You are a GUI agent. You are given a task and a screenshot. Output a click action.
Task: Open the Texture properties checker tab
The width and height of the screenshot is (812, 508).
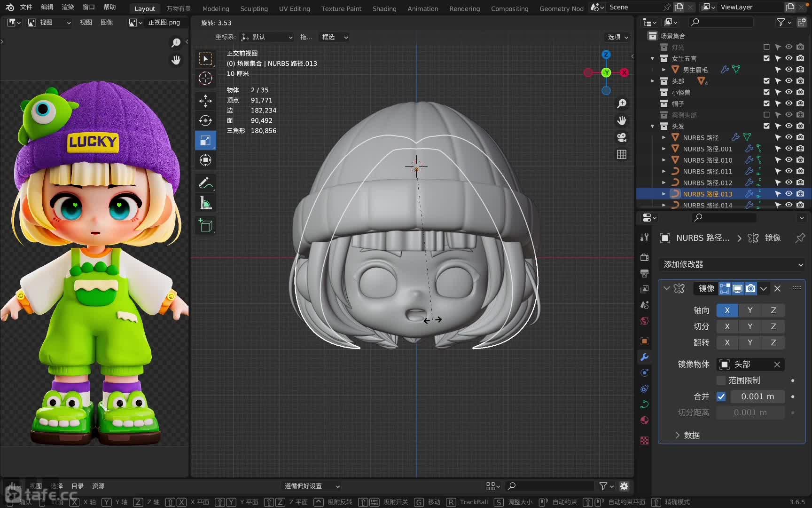point(645,440)
